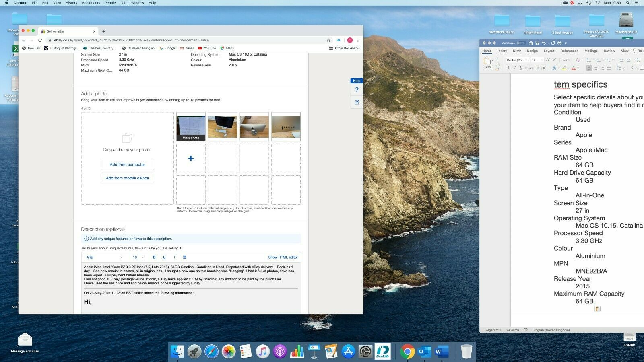
Task: Click Add from computer button
Action: (127, 165)
